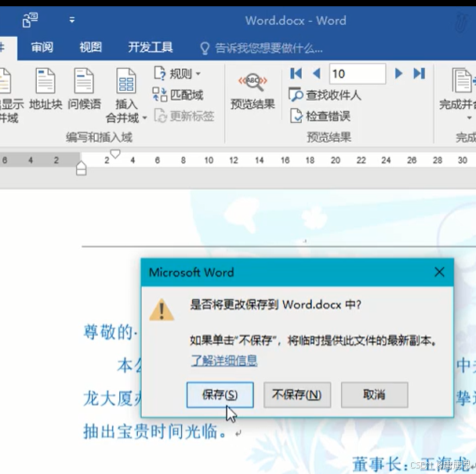The height and width of the screenshot is (474, 476).
Task: Click the 告诉我您想要做什么 search box
Action: click(x=262, y=49)
